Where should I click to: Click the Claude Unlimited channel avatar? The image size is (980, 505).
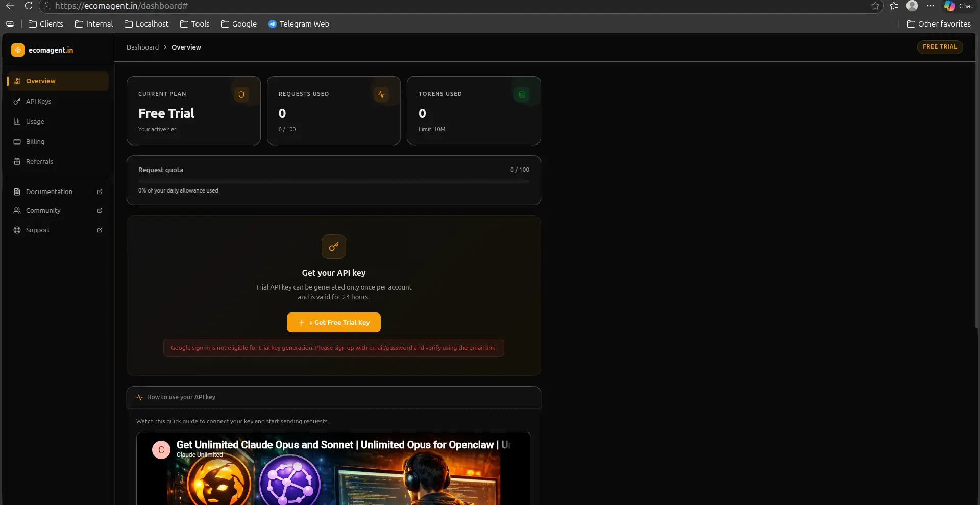tap(161, 450)
